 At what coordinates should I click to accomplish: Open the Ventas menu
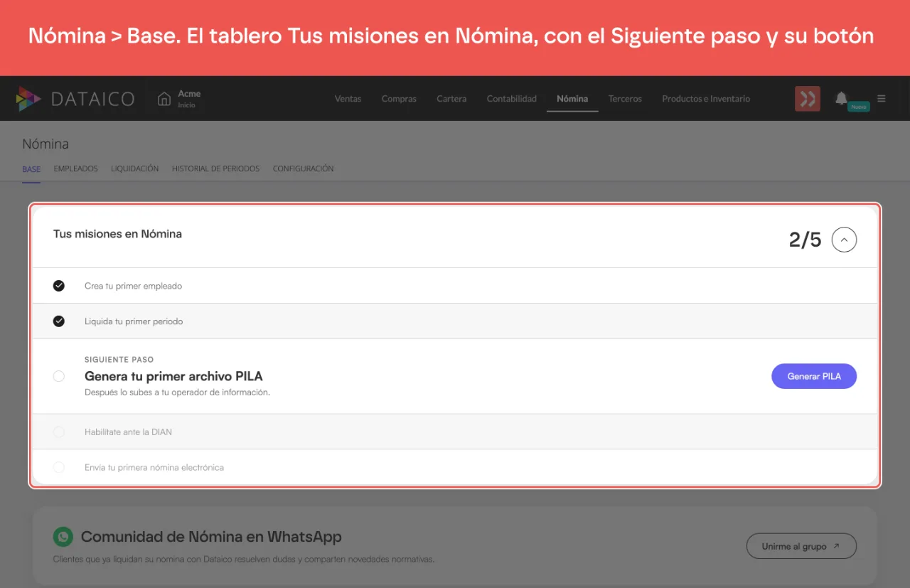pos(348,99)
